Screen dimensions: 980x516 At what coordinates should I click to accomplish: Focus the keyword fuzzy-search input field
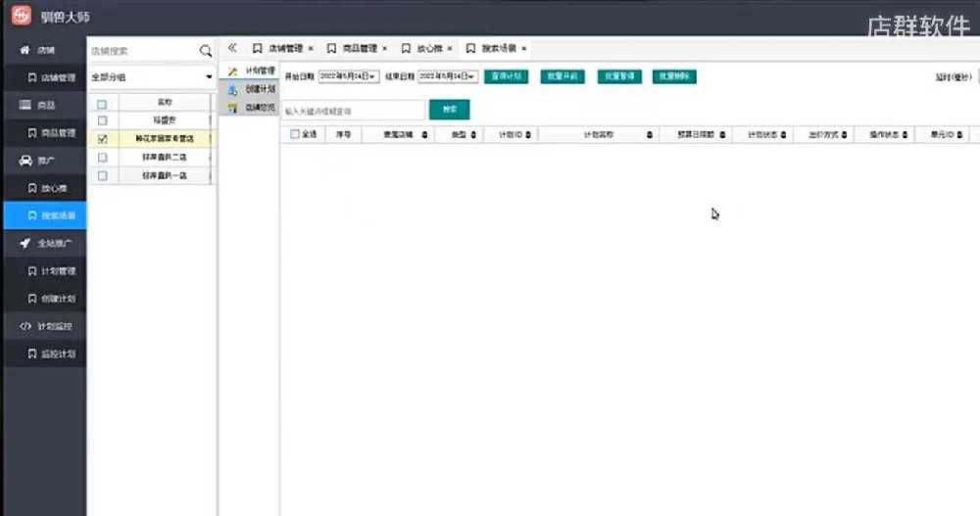(353, 111)
